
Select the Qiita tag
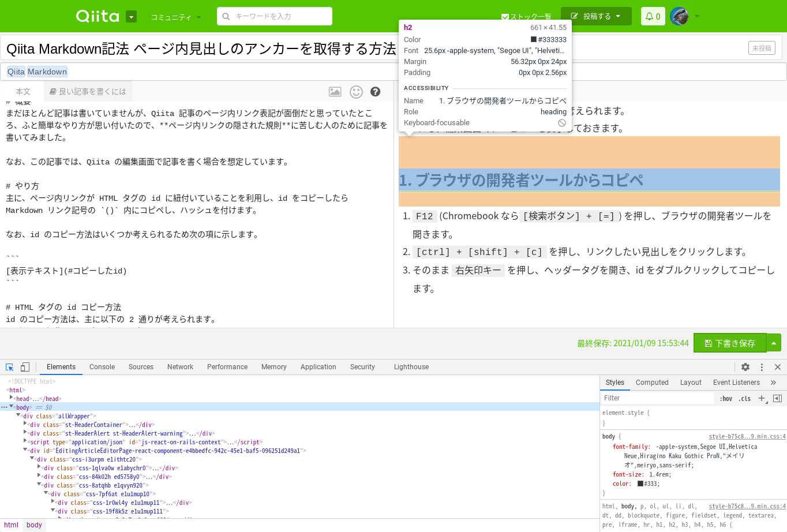click(16, 72)
